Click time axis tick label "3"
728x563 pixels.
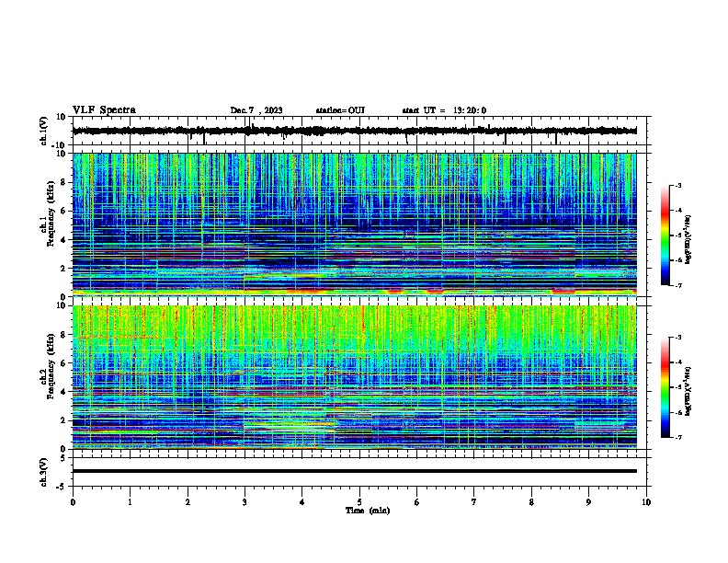pyautogui.click(x=245, y=502)
